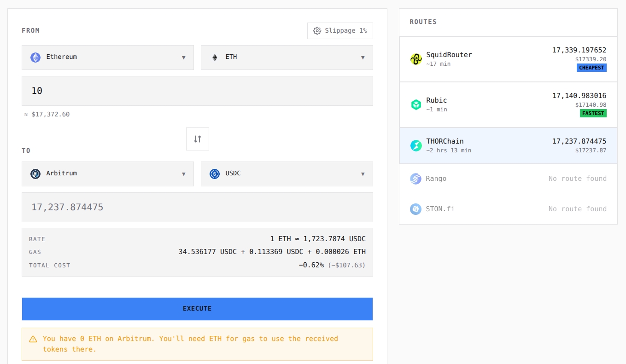Click the swap direction arrows icon
The width and height of the screenshot is (626, 364).
coord(198,139)
